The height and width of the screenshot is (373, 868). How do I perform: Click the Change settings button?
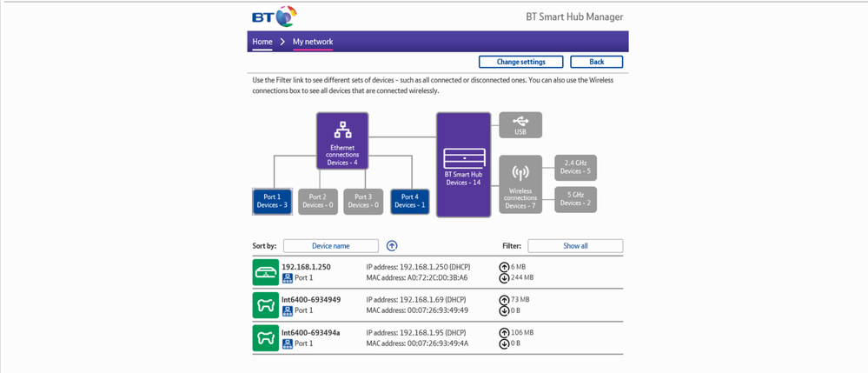[521, 62]
